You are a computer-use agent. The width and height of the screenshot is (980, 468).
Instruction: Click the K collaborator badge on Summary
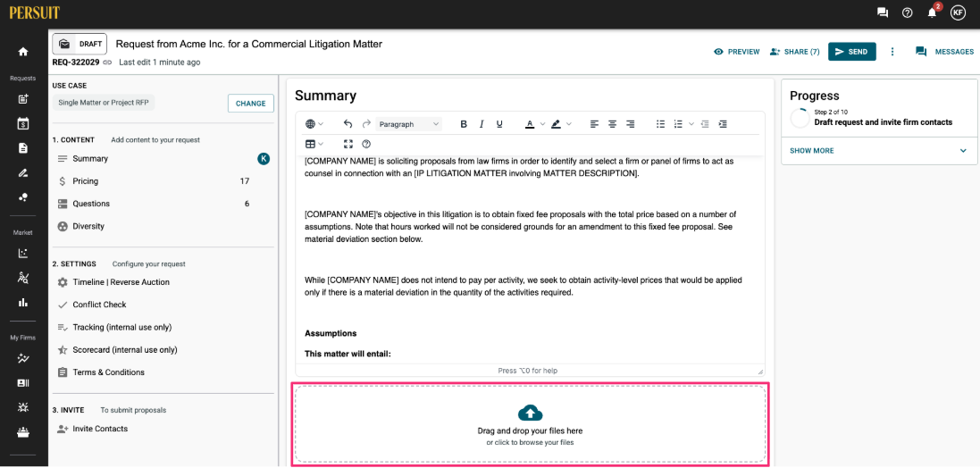pos(264,159)
